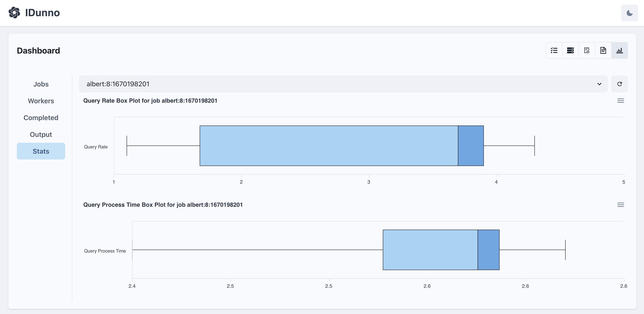Click the refresh icon beside job selector
644x314 pixels.
click(x=619, y=84)
